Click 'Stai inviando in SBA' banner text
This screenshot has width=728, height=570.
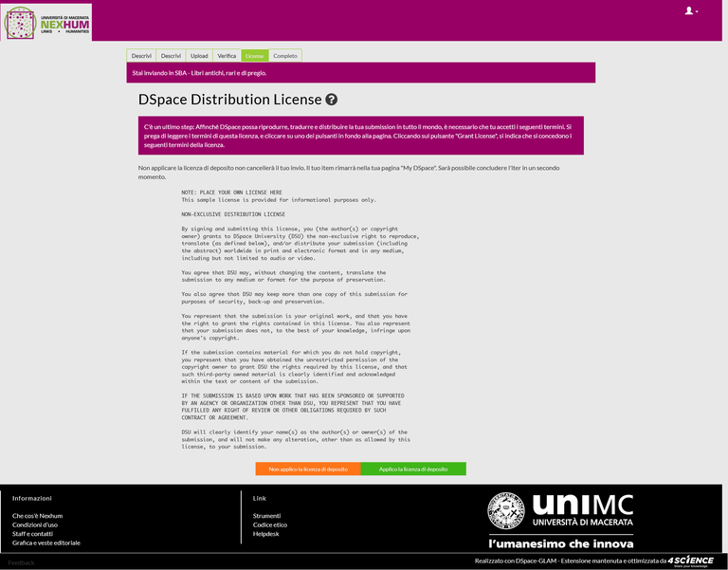pyautogui.click(x=199, y=73)
